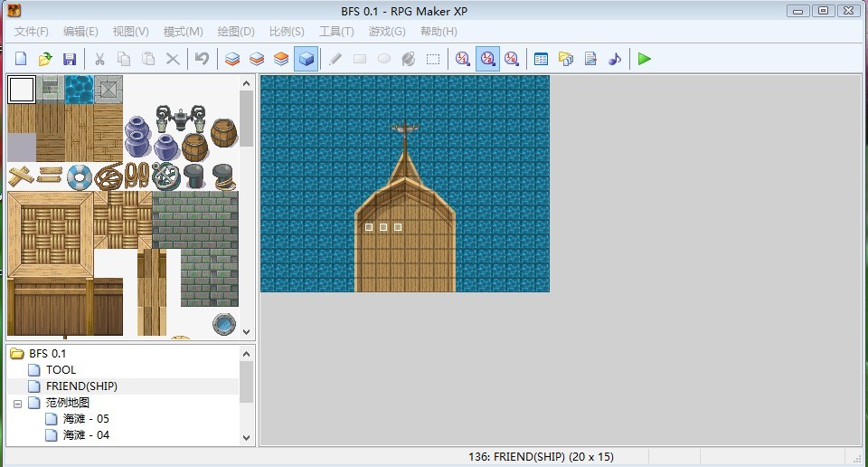Open the Database icon
868x467 pixels.
542,59
